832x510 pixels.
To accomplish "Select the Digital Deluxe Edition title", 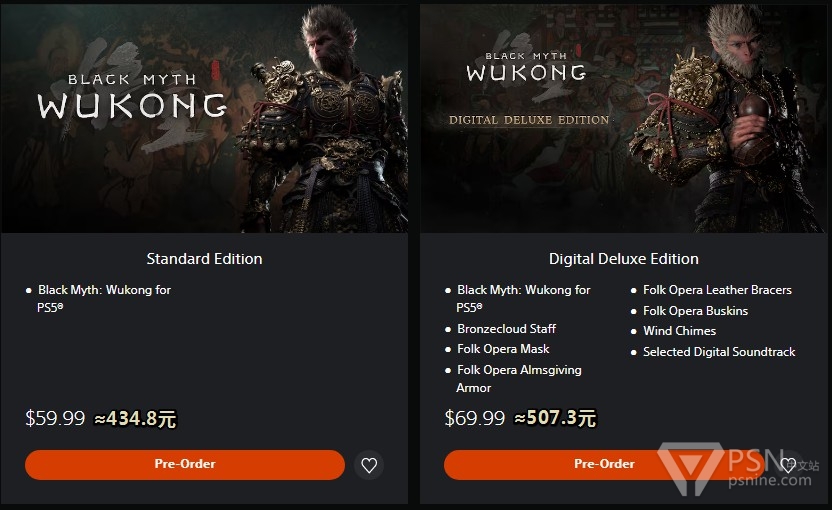I will point(623,258).
